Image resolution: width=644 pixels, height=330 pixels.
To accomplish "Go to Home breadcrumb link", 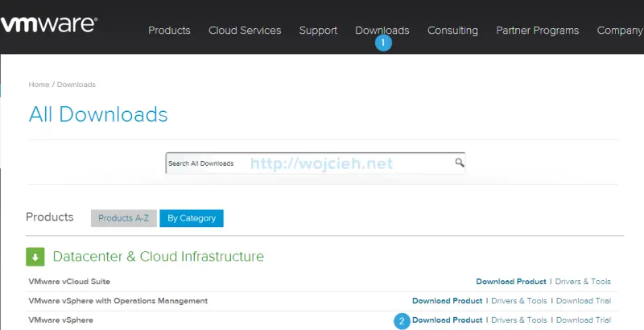I will tap(39, 85).
